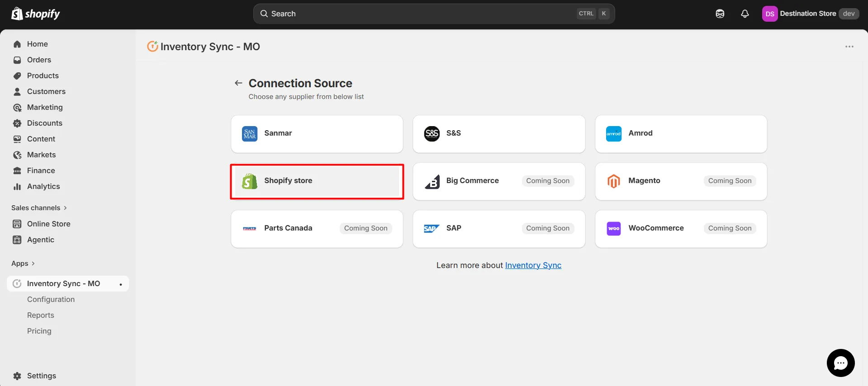The image size is (868, 386).
Task: Click the back arrow beside Connection Source
Action: [x=238, y=83]
